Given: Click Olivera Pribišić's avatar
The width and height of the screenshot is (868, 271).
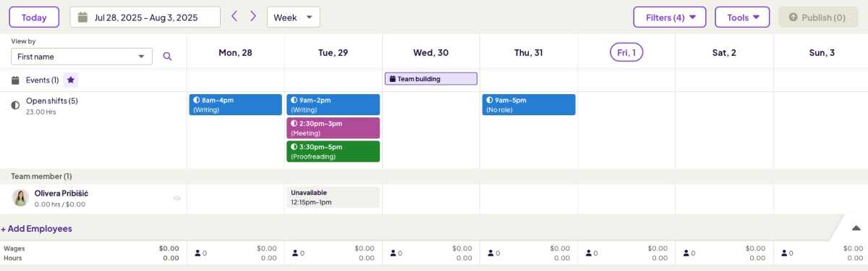Looking at the screenshot, I should (x=20, y=198).
